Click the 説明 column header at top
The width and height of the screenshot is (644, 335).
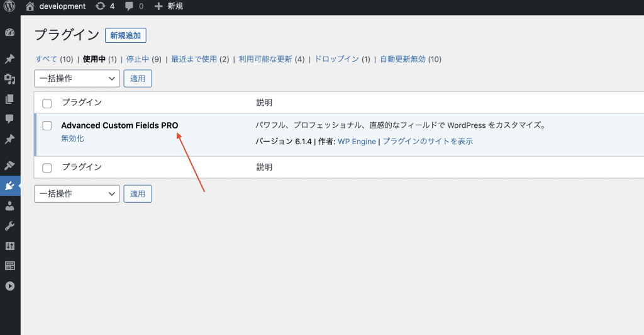pyautogui.click(x=264, y=103)
